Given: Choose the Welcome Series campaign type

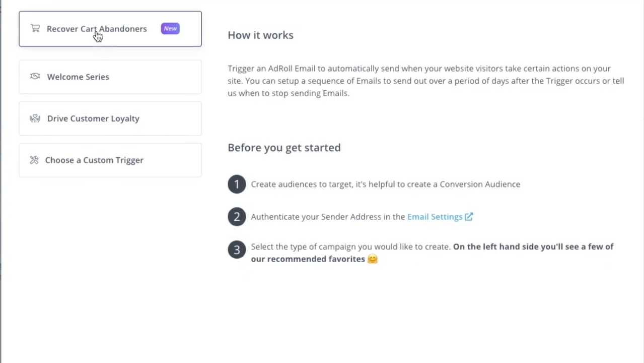Looking at the screenshot, I should pyautogui.click(x=78, y=77).
